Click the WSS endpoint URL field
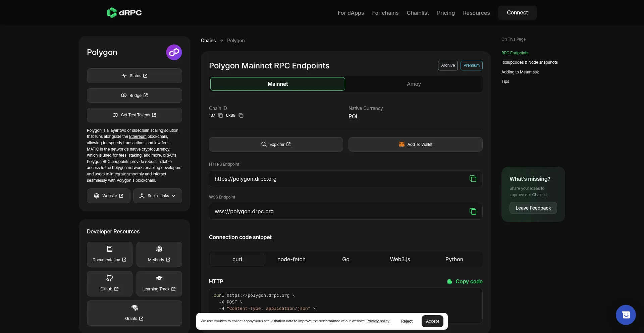The image size is (644, 333). 346,211
